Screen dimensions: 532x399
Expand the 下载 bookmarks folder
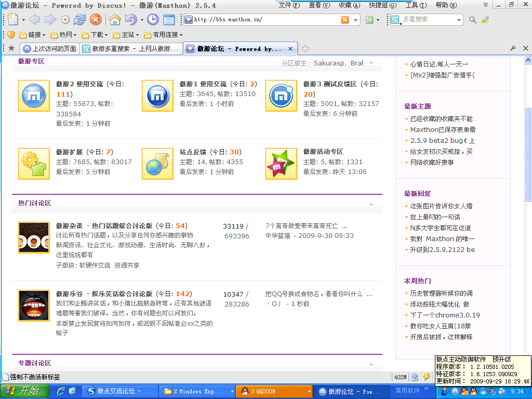click(x=95, y=35)
